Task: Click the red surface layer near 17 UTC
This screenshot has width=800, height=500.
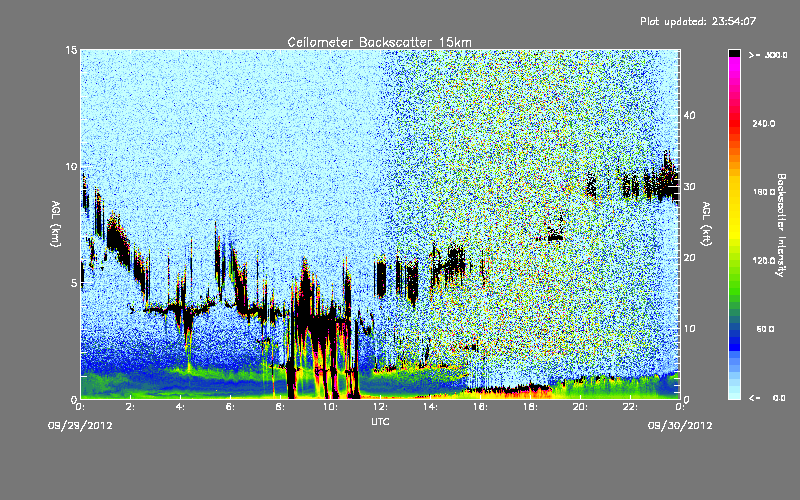Action: [510, 392]
